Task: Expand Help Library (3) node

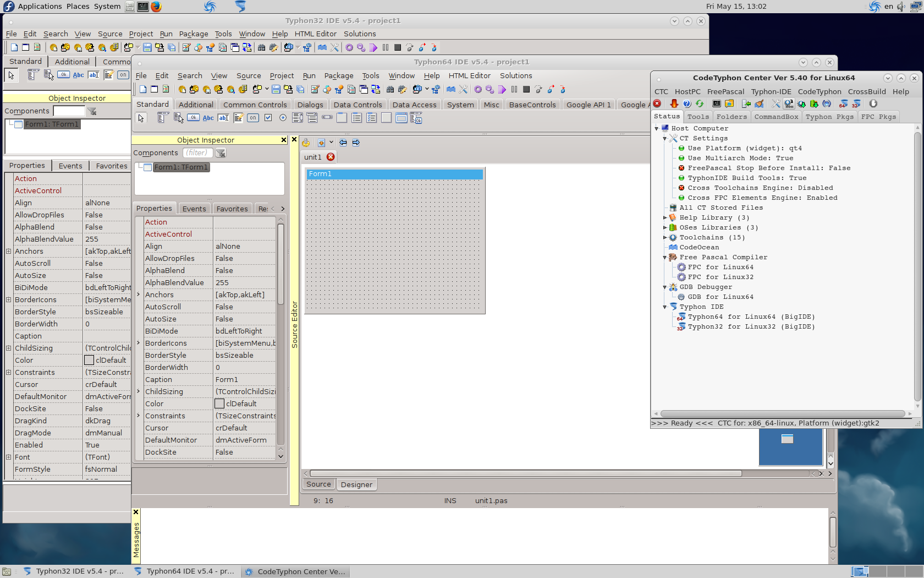Action: [x=664, y=217]
